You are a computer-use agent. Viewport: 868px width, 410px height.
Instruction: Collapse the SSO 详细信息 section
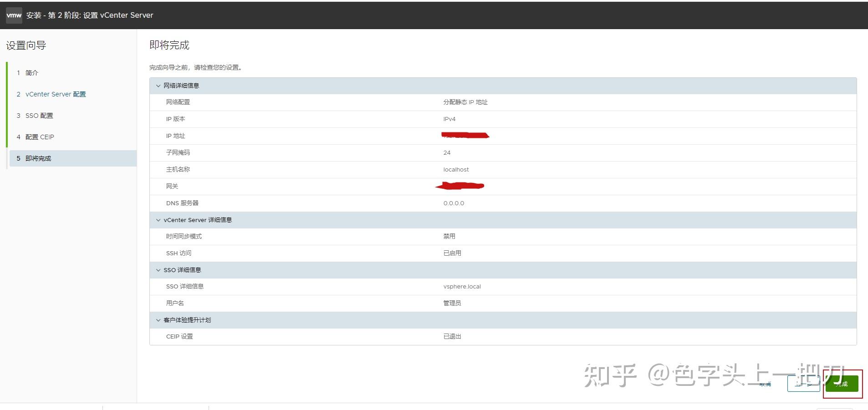[x=158, y=270]
